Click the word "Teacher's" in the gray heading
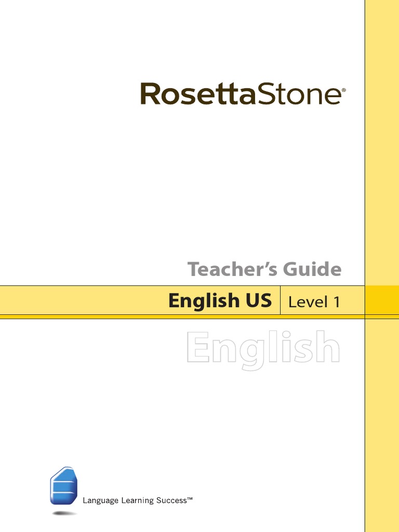399x532 pixels. pyautogui.click(x=233, y=270)
